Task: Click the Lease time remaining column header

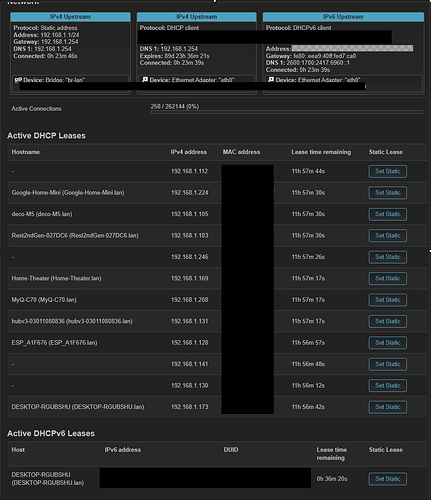Action: (321, 152)
